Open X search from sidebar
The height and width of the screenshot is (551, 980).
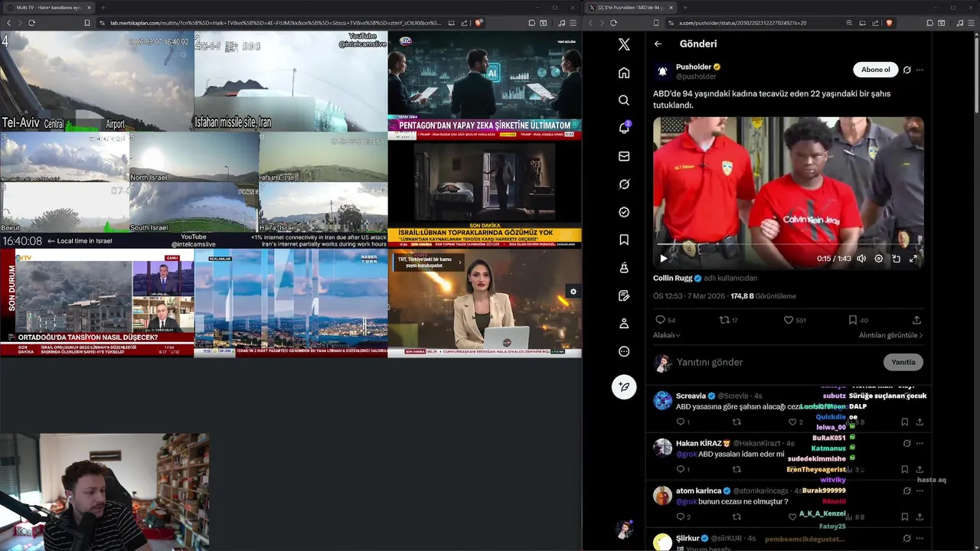tap(624, 100)
